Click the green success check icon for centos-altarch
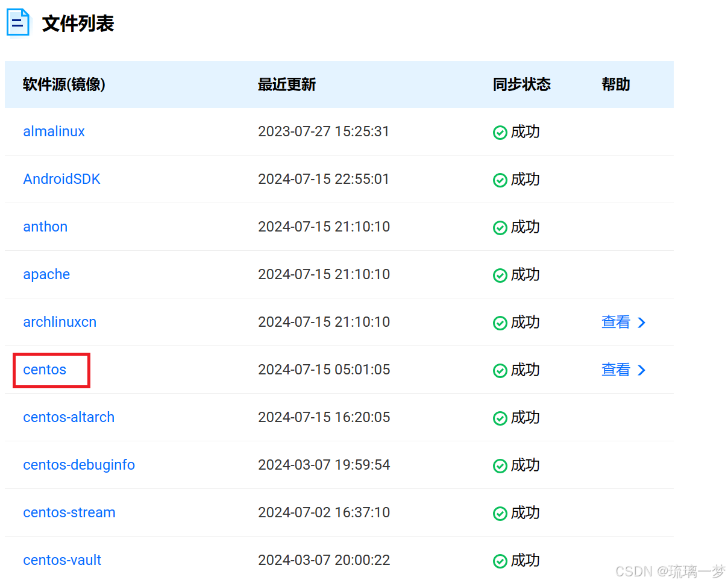Image resolution: width=728 pixels, height=583 pixels. [500, 418]
